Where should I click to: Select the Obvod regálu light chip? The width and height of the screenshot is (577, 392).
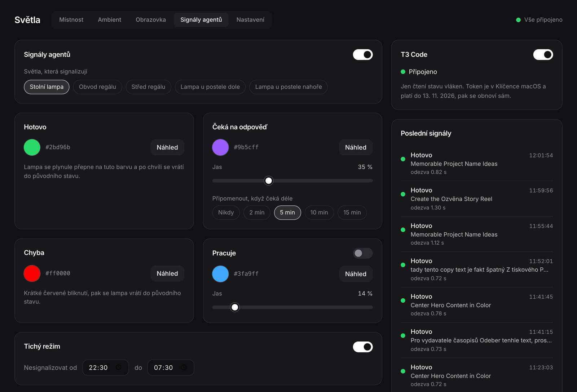pos(97,87)
